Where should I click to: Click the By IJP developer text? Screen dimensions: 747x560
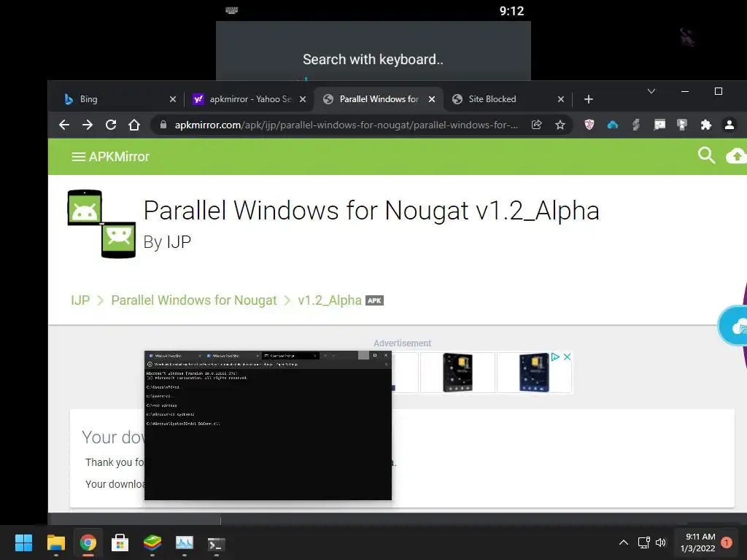(x=167, y=242)
